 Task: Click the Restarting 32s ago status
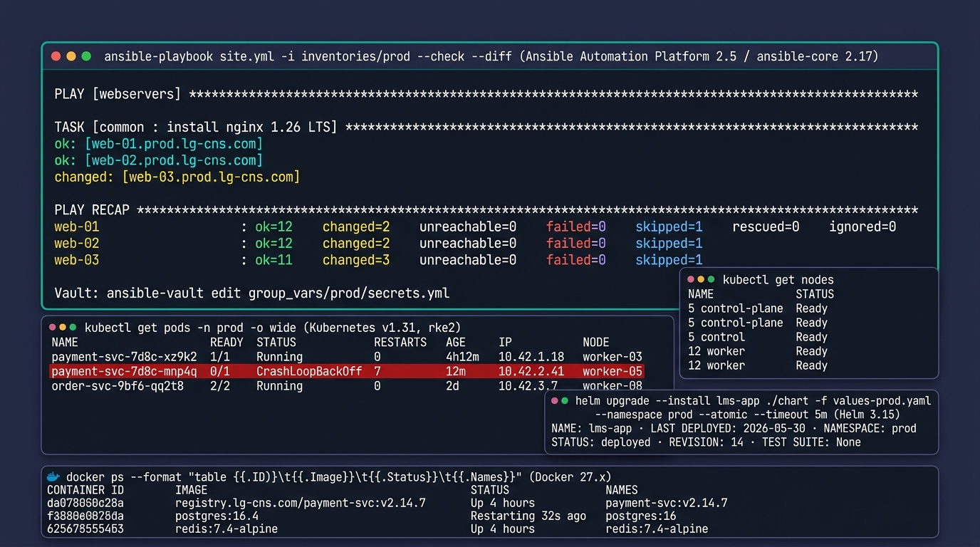(x=528, y=516)
